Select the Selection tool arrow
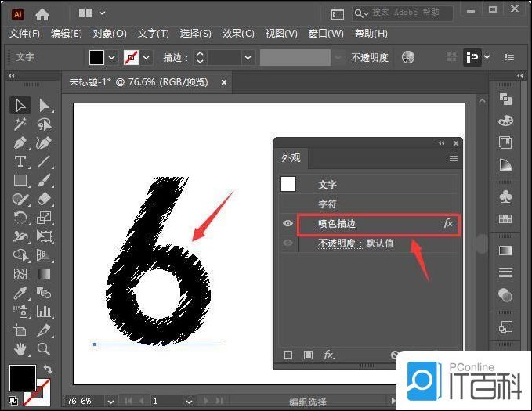This screenshot has width=532, height=411. pyautogui.click(x=20, y=105)
